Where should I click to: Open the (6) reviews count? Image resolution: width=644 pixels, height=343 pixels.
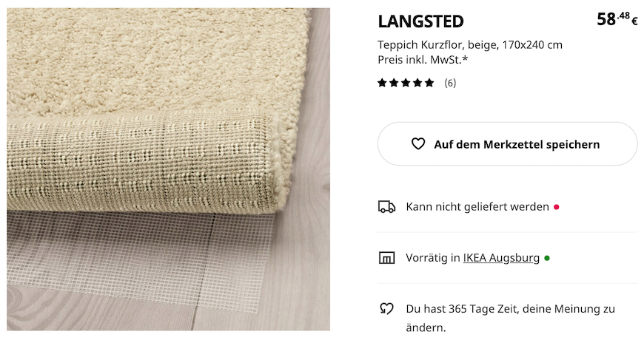coord(450,83)
